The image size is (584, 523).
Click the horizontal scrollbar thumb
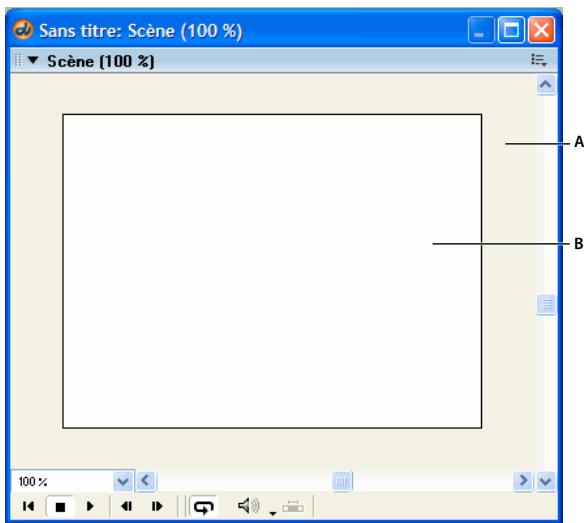pos(342,482)
